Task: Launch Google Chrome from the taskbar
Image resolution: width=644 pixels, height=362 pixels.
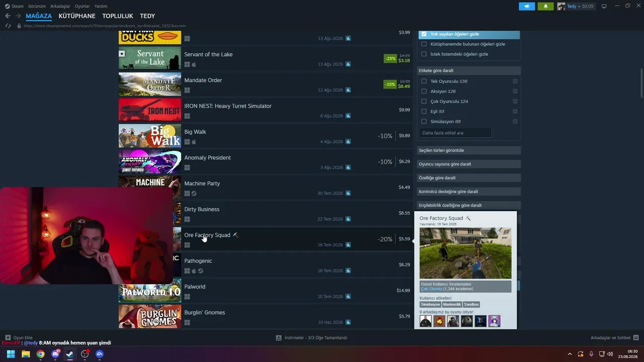Action: click(40, 354)
